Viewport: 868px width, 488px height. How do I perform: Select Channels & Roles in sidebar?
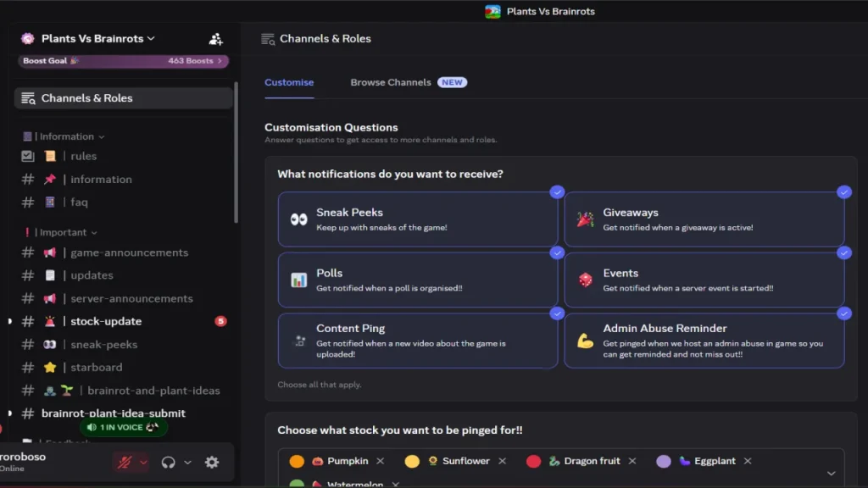[124, 98]
